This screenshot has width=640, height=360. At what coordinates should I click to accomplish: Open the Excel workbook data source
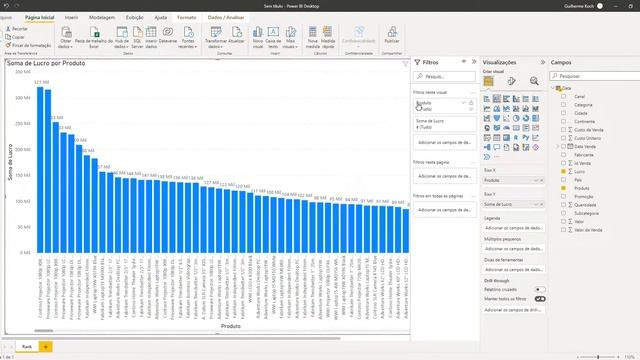[x=94, y=38]
